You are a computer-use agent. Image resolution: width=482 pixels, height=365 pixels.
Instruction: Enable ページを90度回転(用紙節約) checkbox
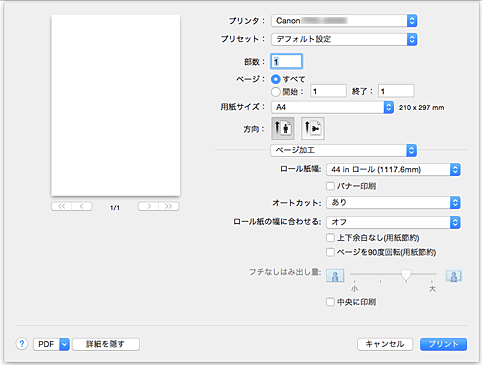coord(330,252)
